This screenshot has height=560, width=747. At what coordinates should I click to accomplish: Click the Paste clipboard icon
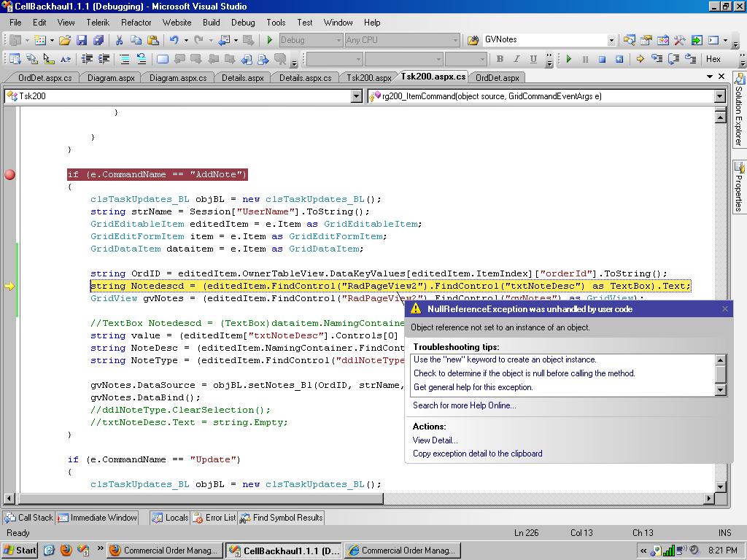pyautogui.click(x=153, y=41)
